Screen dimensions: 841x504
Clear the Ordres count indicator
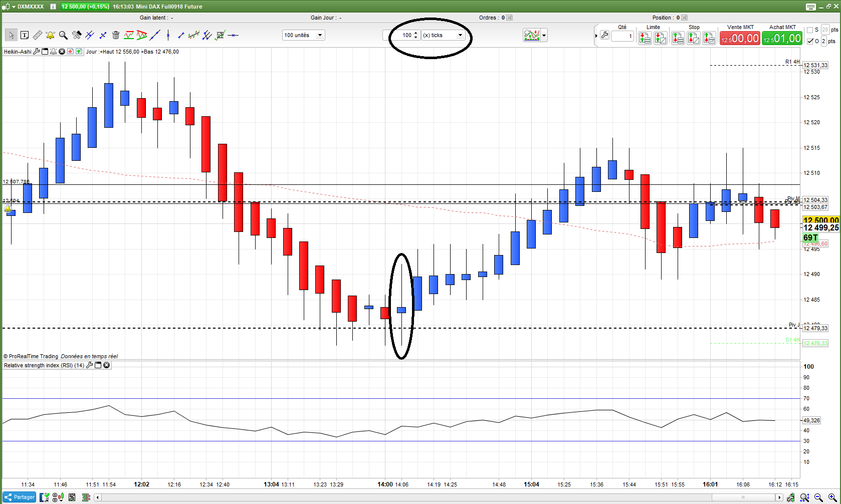tap(510, 18)
